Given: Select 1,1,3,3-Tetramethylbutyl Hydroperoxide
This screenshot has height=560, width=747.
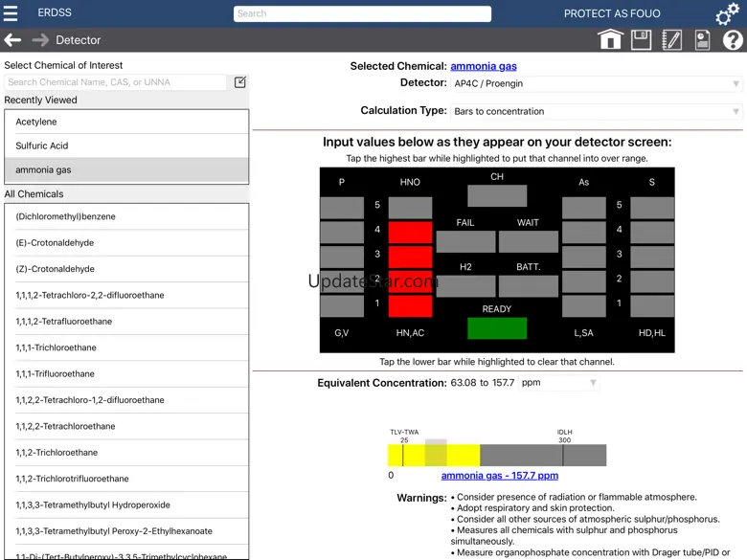Looking at the screenshot, I should (x=126, y=504).
